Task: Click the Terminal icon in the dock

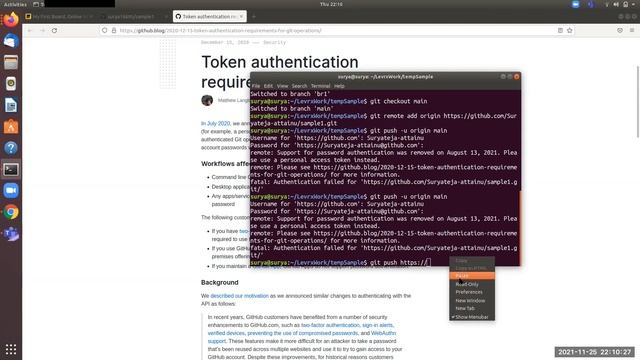Action: click(11, 169)
